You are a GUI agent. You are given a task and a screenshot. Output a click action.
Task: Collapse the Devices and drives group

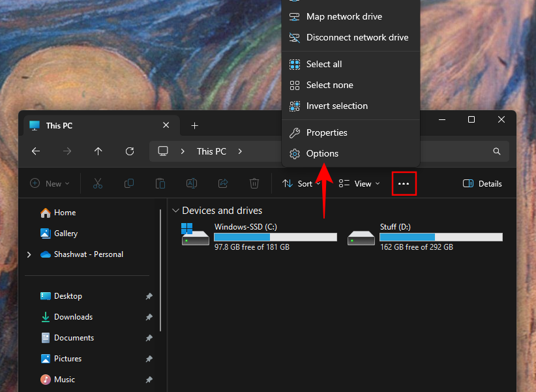click(x=175, y=211)
